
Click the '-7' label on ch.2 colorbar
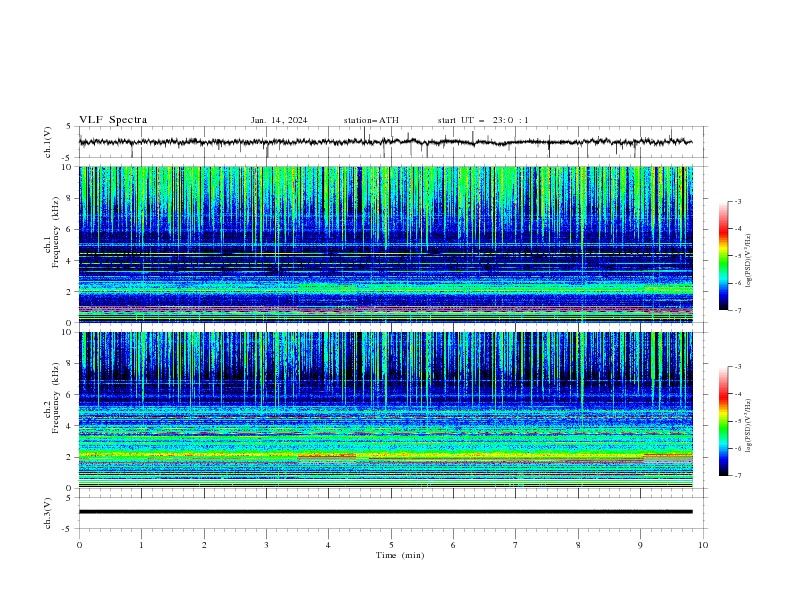[x=737, y=476]
